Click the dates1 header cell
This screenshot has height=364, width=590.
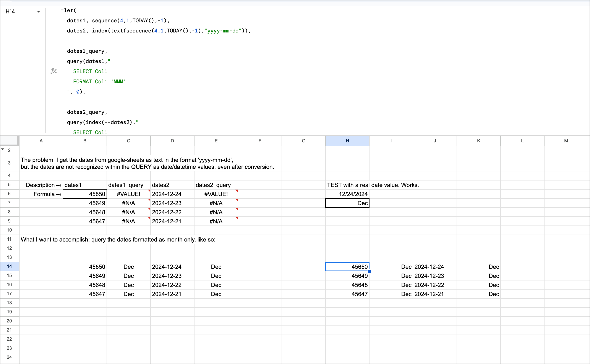[x=85, y=185]
